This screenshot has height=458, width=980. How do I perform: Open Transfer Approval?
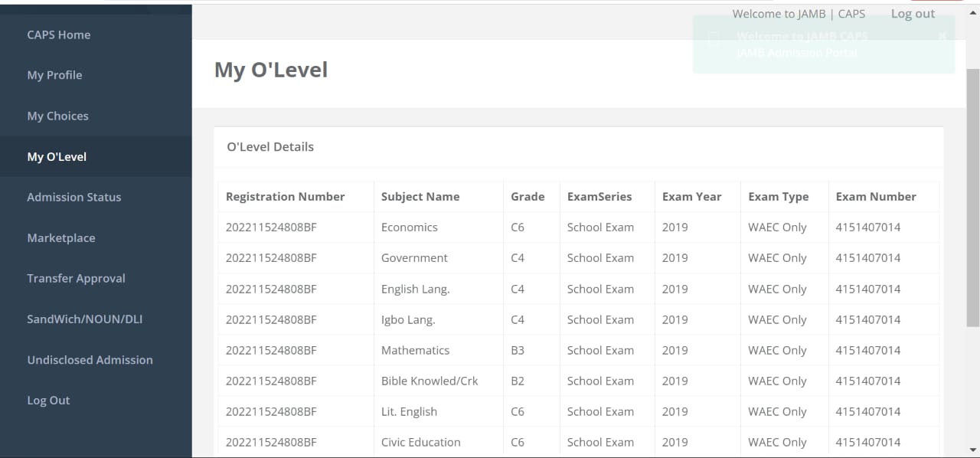tap(76, 278)
